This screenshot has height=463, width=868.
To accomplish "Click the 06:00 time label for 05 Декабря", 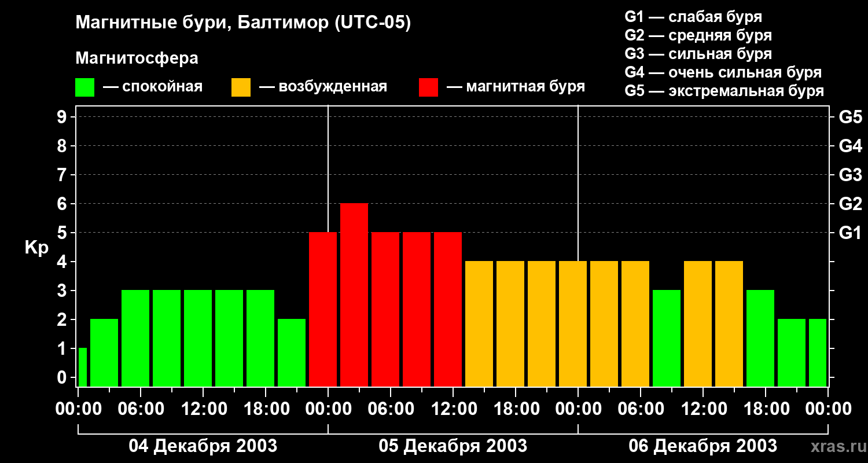I will coord(390,409).
